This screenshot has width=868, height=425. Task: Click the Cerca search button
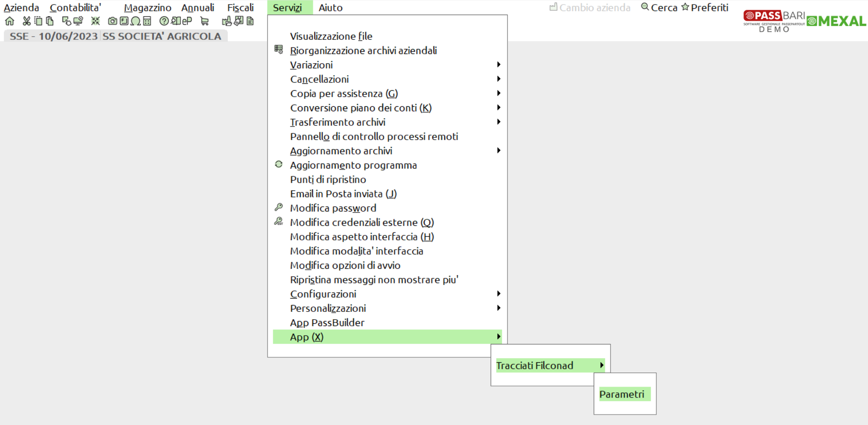[659, 8]
